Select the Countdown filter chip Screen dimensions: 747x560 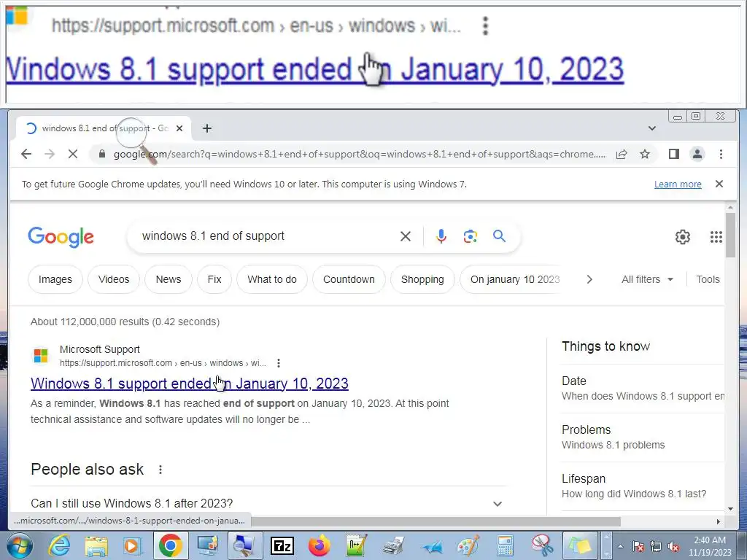[349, 279]
